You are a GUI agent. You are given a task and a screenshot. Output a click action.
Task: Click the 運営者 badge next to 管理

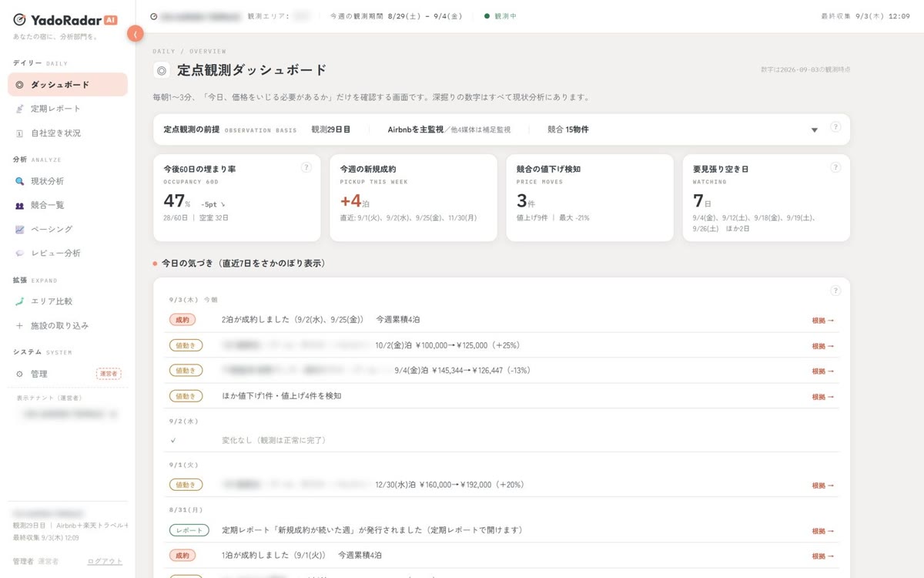(x=109, y=374)
